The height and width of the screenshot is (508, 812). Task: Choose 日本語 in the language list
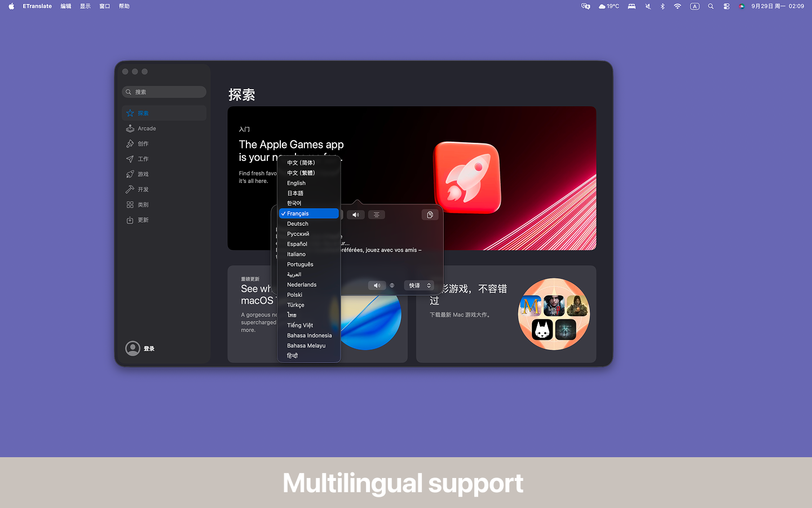309,193
